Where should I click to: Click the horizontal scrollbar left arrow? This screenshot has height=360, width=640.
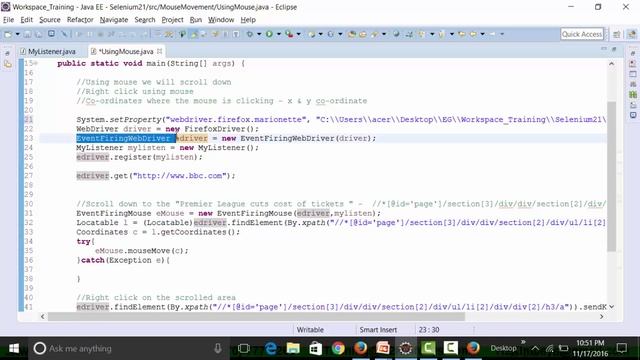42,316
